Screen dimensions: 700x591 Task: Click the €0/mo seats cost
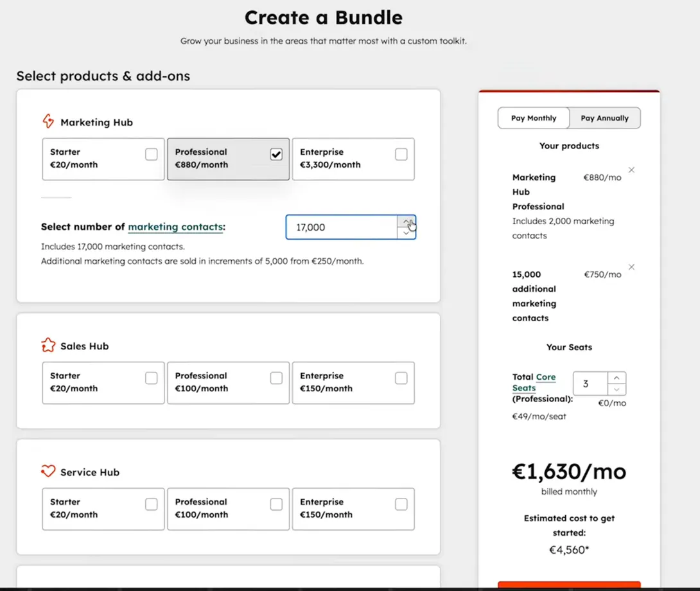(612, 403)
